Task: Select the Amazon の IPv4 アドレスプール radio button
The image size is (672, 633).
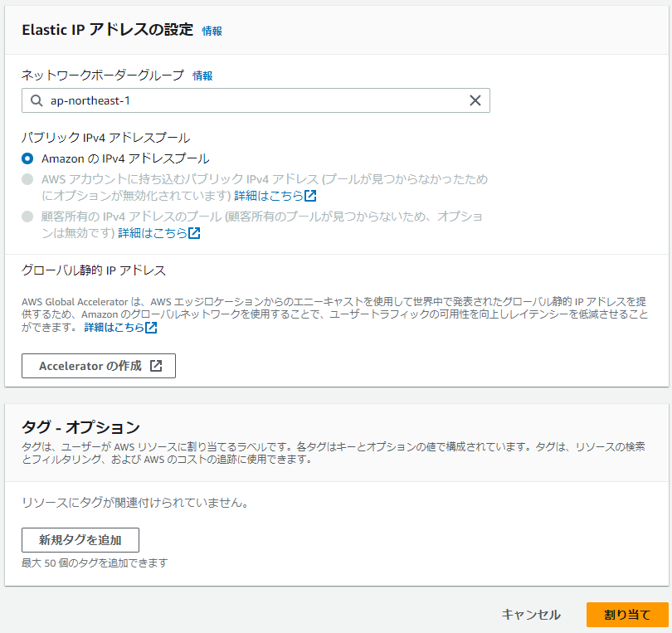Action: tap(27, 158)
